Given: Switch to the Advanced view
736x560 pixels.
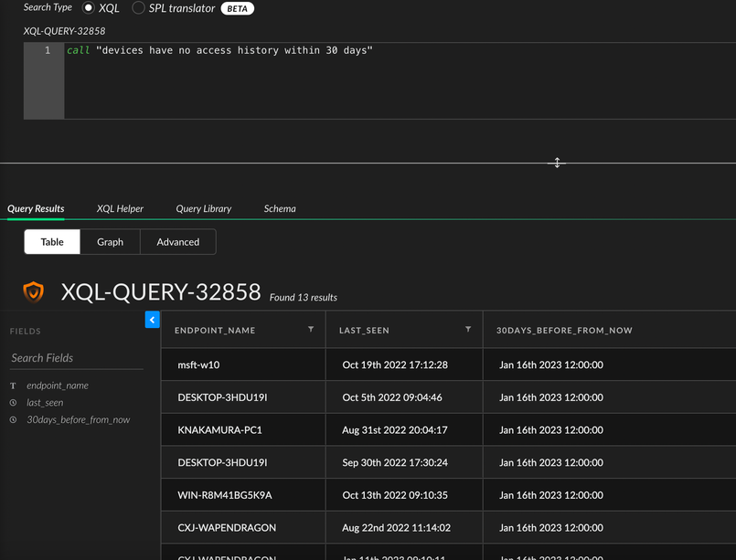Looking at the screenshot, I should coord(177,242).
